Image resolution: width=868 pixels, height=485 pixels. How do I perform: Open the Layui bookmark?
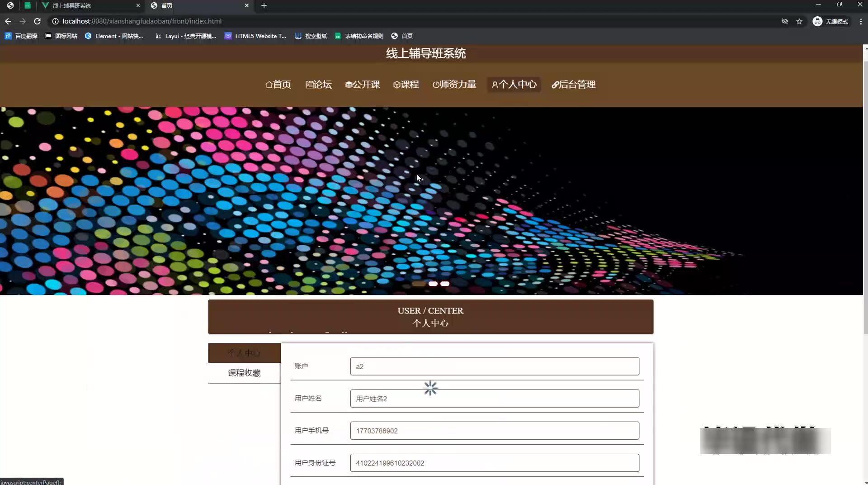point(185,36)
